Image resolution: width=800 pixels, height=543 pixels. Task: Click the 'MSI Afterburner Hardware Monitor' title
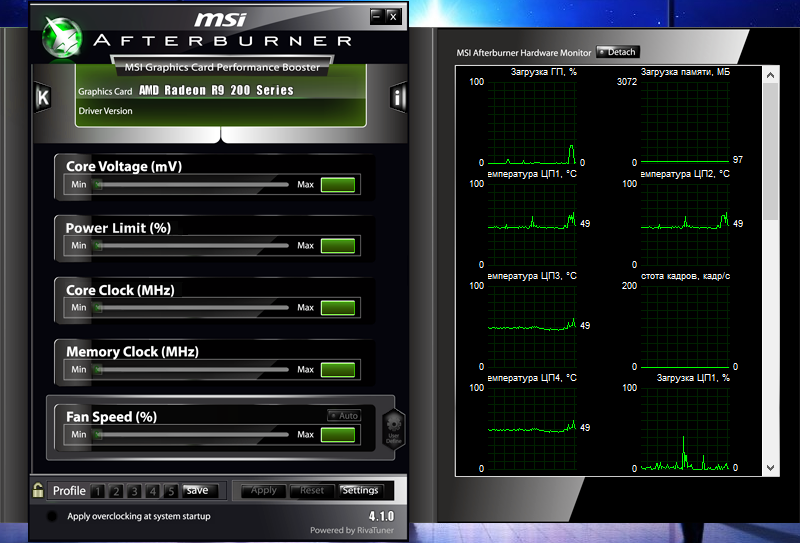tap(523, 53)
